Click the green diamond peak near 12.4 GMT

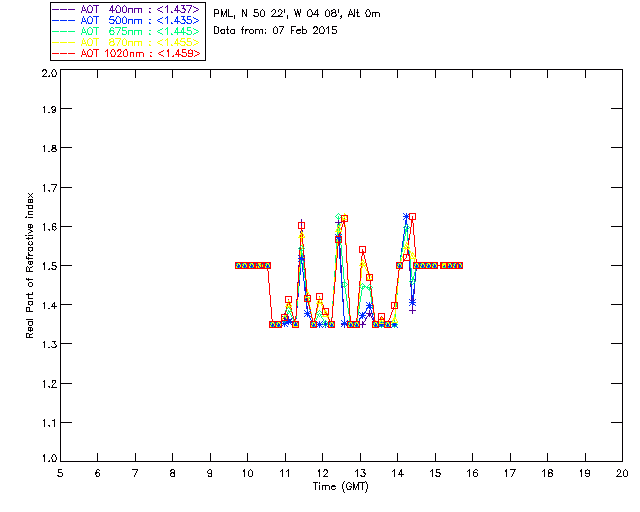(338, 216)
